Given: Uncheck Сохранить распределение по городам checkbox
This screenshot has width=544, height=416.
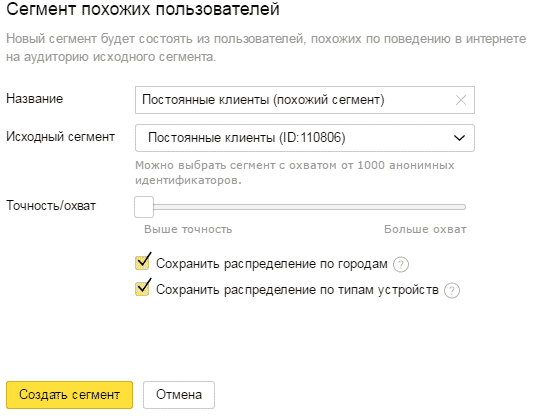Looking at the screenshot, I should click(x=142, y=263).
